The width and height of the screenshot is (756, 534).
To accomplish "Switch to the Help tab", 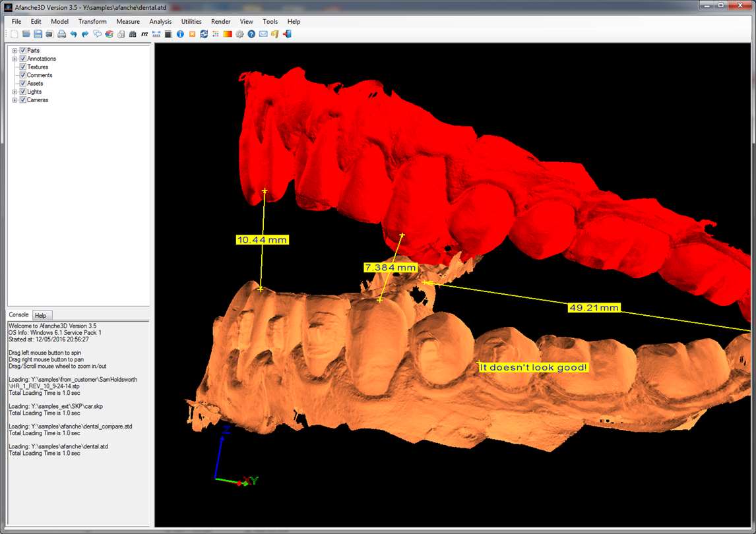I will click(x=40, y=316).
